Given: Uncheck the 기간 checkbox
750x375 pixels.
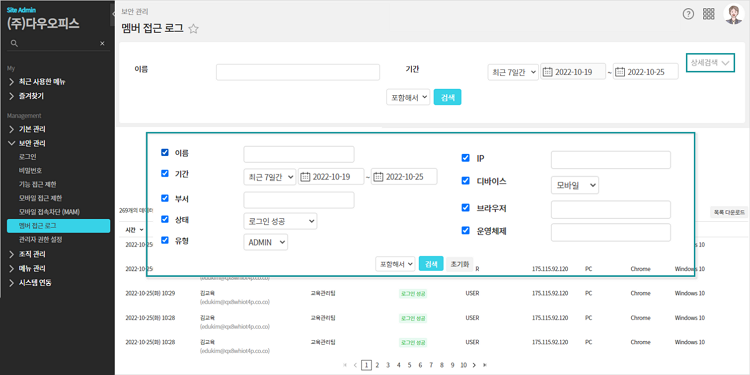Looking at the screenshot, I should 165,174.
